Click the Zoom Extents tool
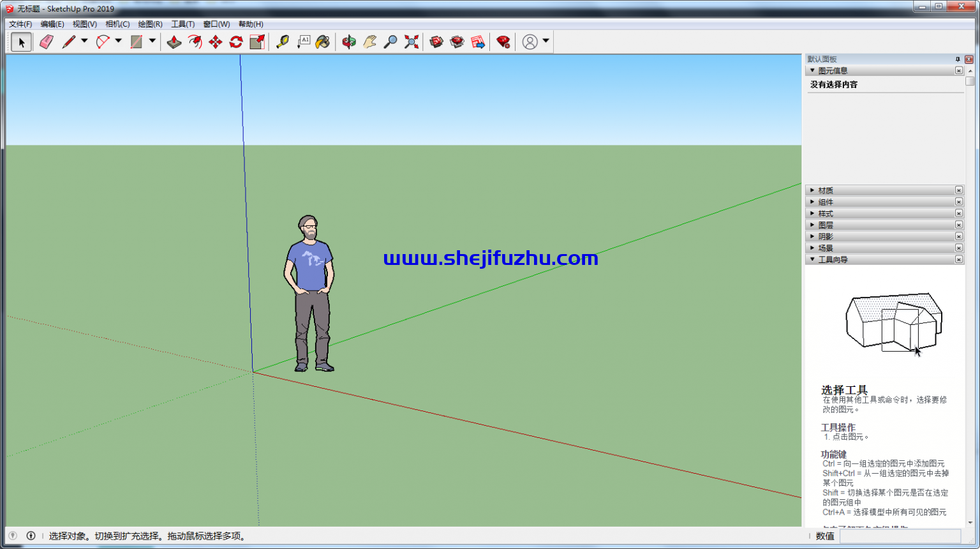The width and height of the screenshot is (980, 549). pyautogui.click(x=412, y=42)
